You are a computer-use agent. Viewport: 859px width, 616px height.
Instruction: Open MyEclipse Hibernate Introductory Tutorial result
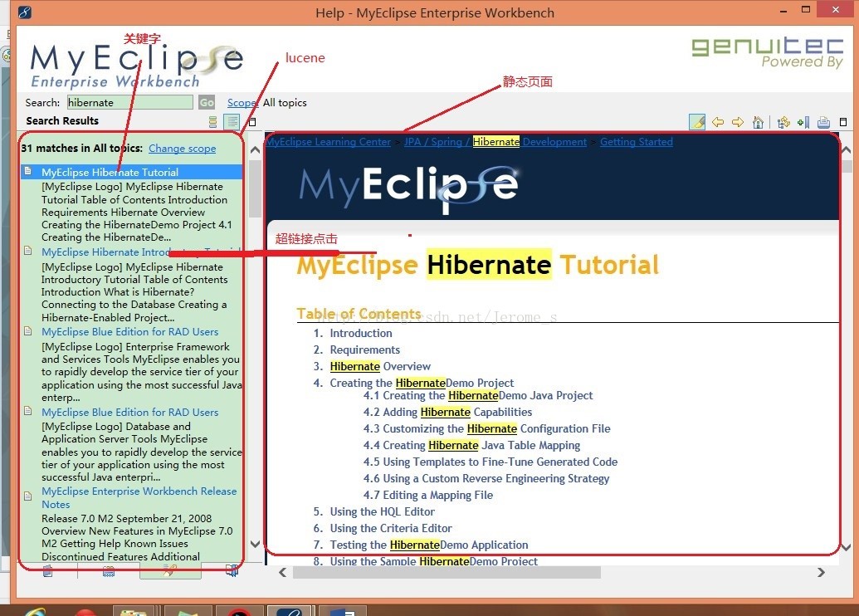tap(141, 252)
